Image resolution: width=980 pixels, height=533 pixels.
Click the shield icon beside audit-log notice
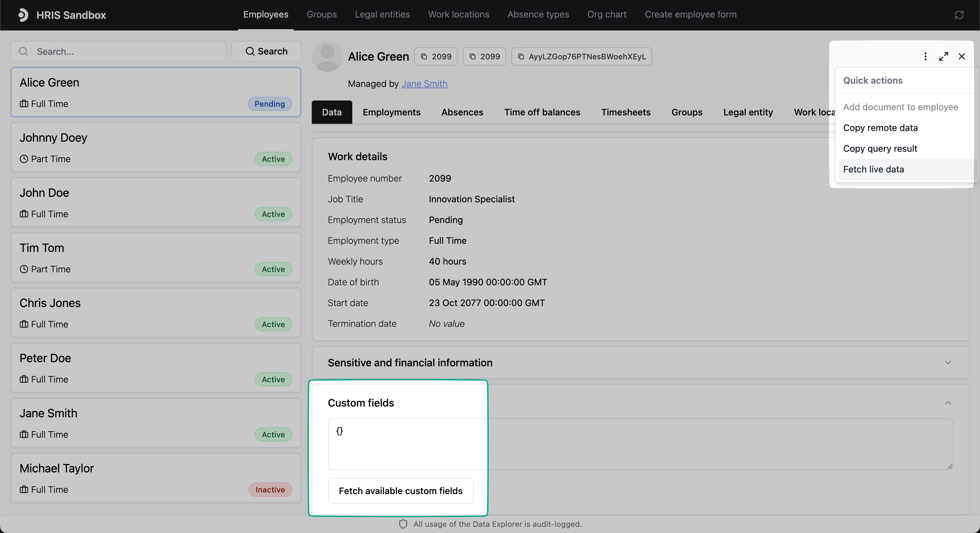403,524
